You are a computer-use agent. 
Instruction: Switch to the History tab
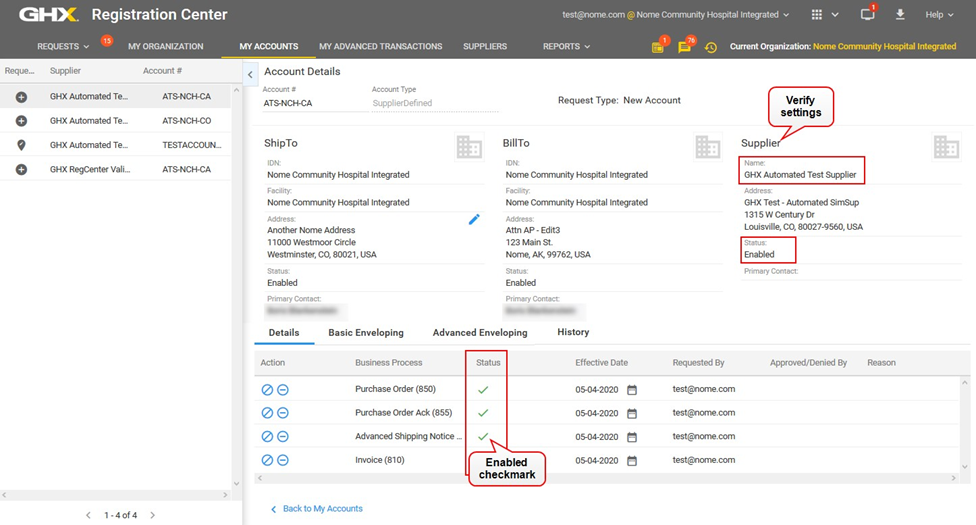[573, 332]
